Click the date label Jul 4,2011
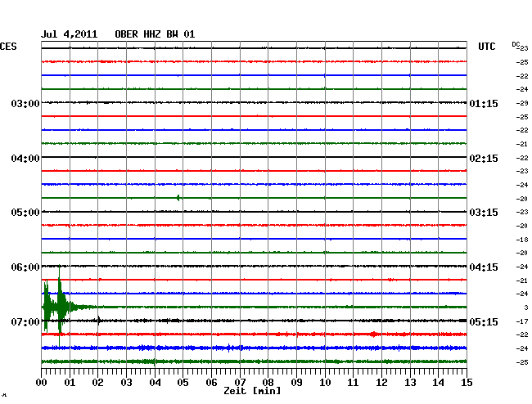Screen dimensions: 532x404 pos(70,34)
